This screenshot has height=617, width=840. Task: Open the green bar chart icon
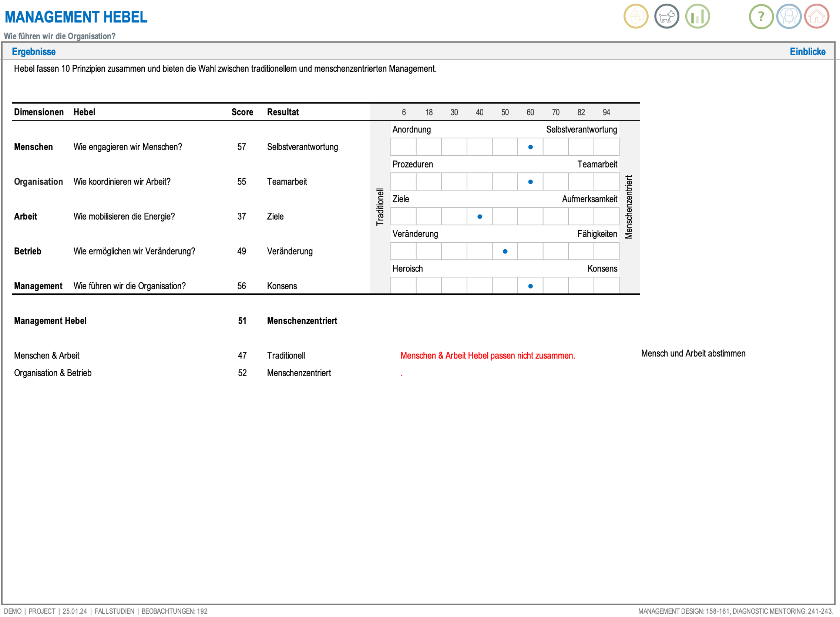point(698,16)
